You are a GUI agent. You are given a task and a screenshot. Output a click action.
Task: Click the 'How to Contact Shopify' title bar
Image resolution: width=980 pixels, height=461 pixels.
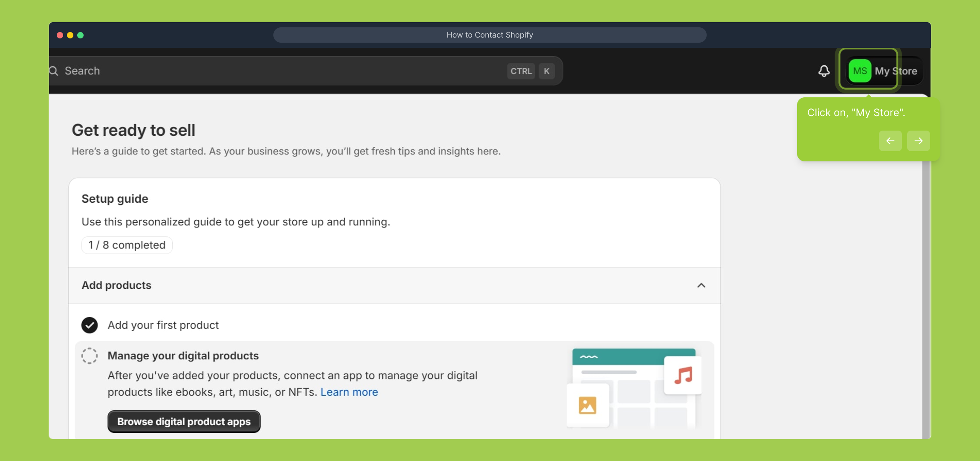pos(490,35)
